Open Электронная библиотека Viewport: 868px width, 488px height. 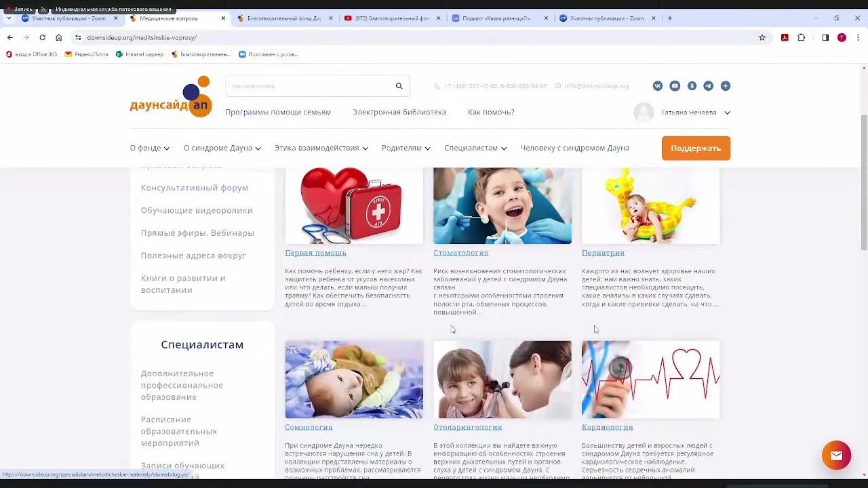[399, 113]
